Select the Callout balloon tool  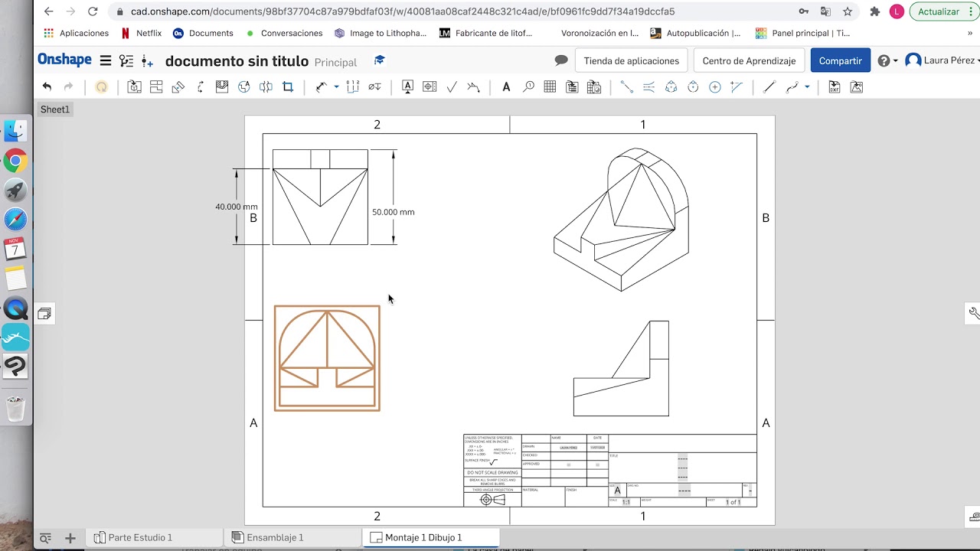(528, 87)
